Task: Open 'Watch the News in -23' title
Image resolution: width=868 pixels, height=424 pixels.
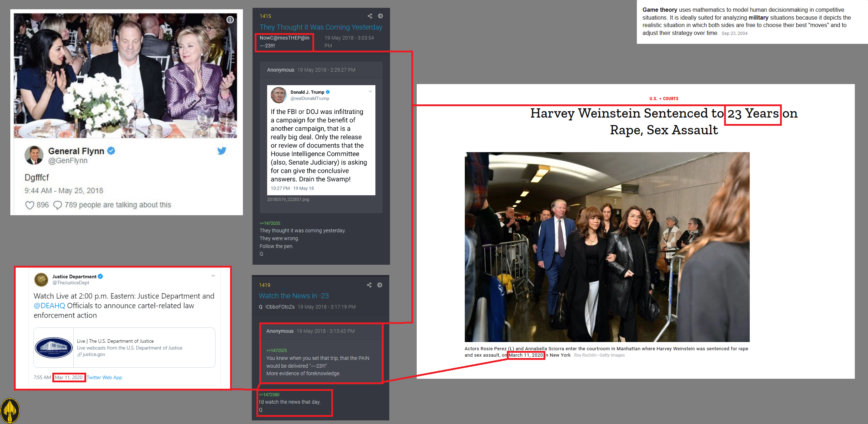Action: 293,296
